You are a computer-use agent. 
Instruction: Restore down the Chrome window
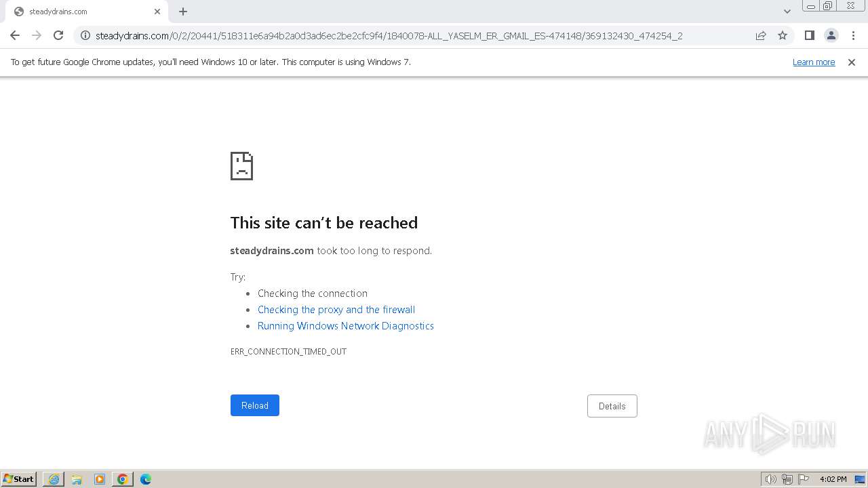coord(828,6)
